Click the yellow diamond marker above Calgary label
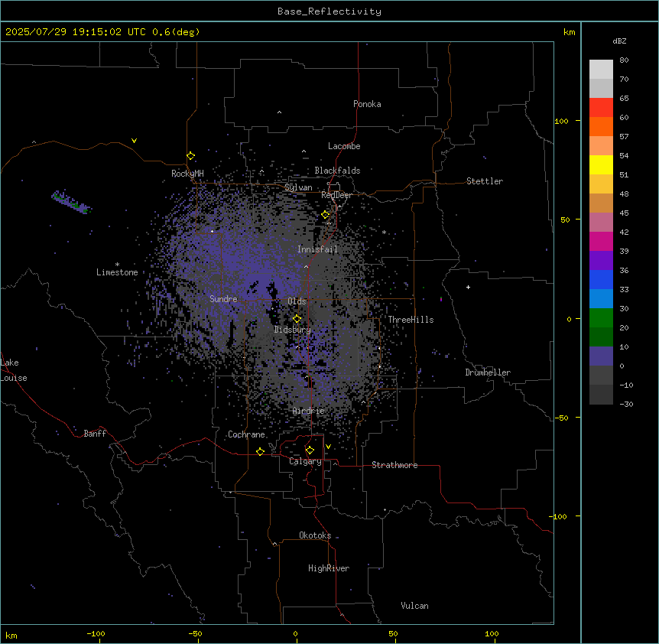The image size is (659, 644). pyautogui.click(x=310, y=450)
